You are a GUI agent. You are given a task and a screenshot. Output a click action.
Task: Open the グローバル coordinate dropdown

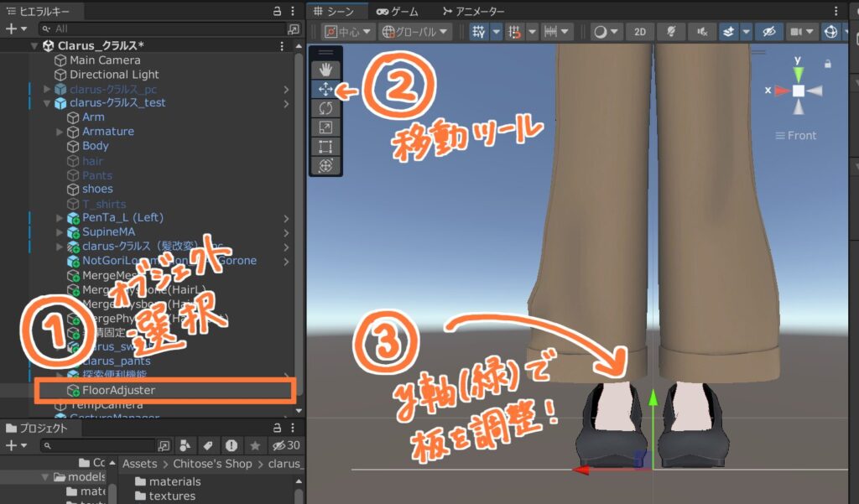point(415,32)
